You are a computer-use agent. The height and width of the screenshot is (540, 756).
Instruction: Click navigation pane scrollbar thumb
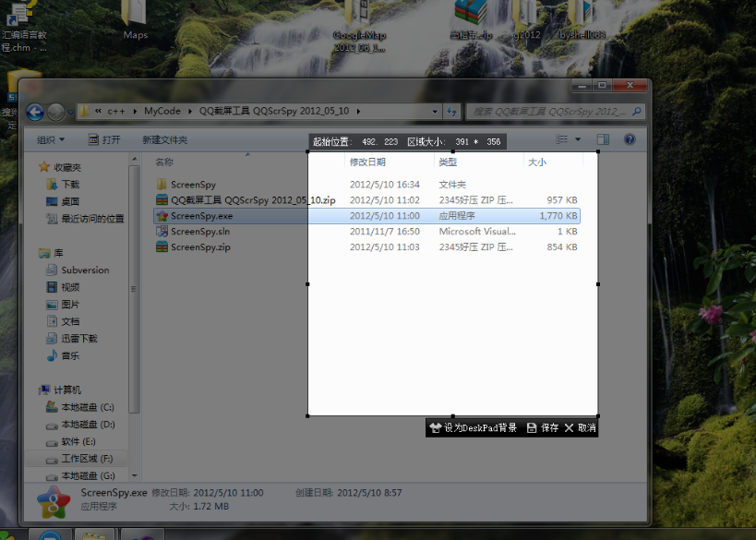click(x=135, y=289)
